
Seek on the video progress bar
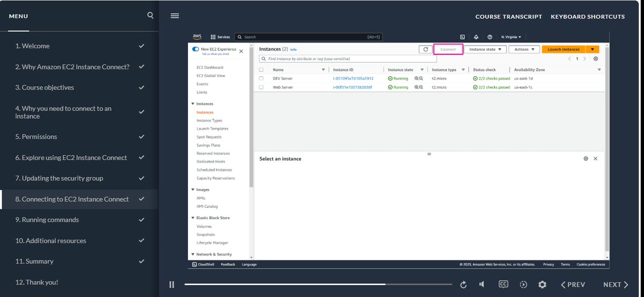[319, 284]
